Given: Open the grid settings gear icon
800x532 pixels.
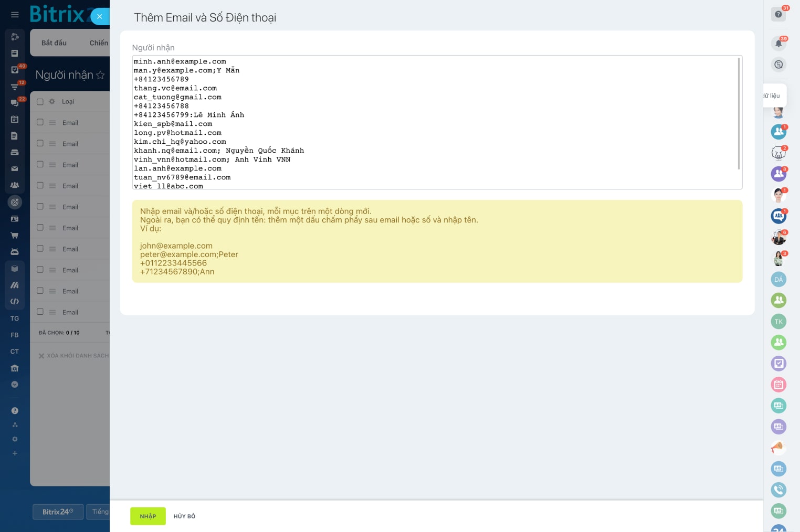Looking at the screenshot, I should tap(52, 101).
